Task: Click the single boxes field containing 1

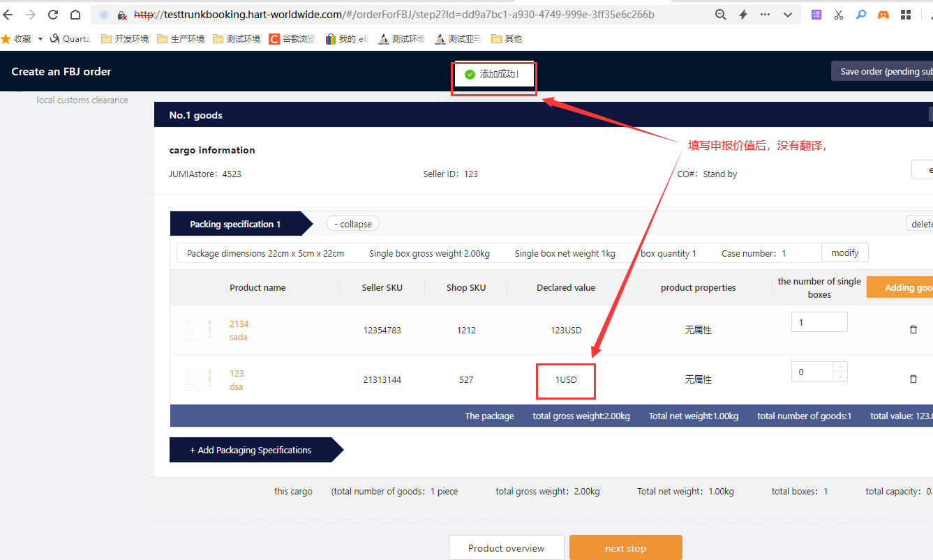Action: [819, 322]
